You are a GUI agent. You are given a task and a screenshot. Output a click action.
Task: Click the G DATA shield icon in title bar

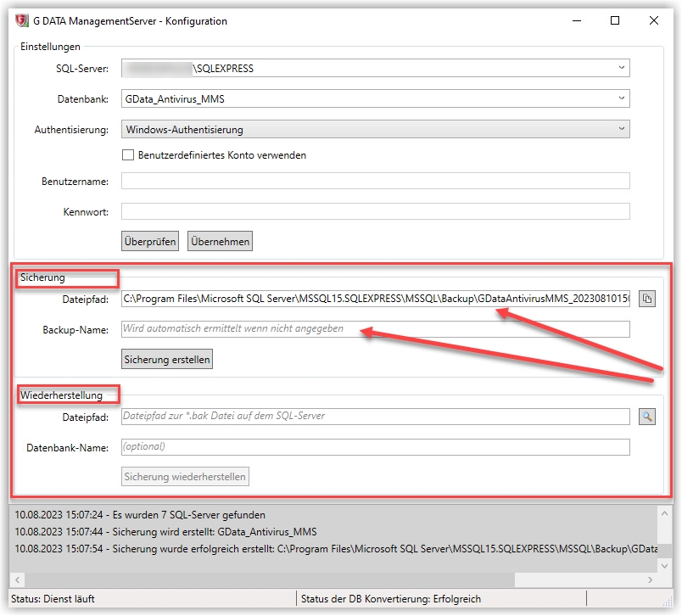21,20
